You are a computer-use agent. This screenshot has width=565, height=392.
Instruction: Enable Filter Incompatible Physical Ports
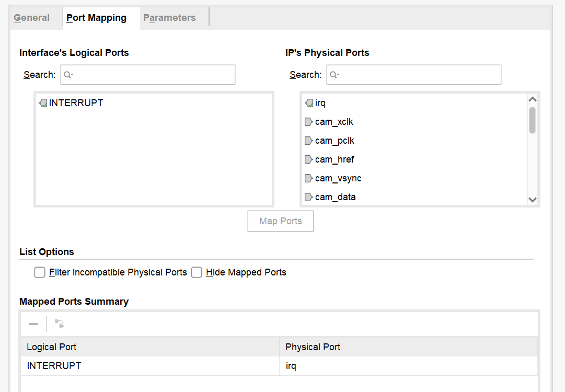click(x=40, y=272)
